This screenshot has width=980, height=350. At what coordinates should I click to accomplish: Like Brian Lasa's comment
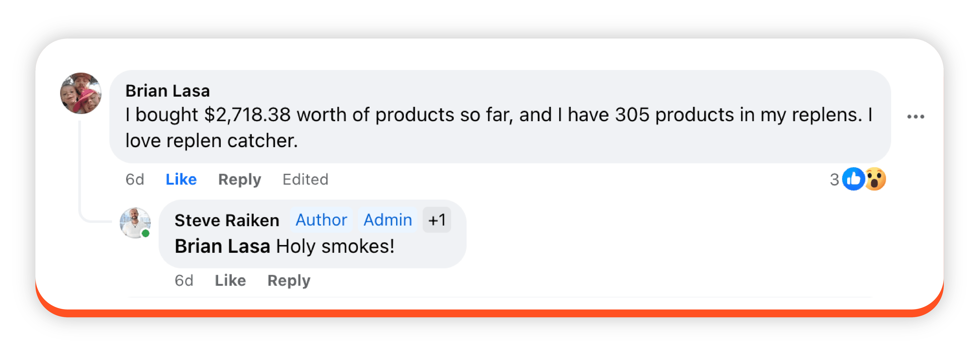click(181, 179)
